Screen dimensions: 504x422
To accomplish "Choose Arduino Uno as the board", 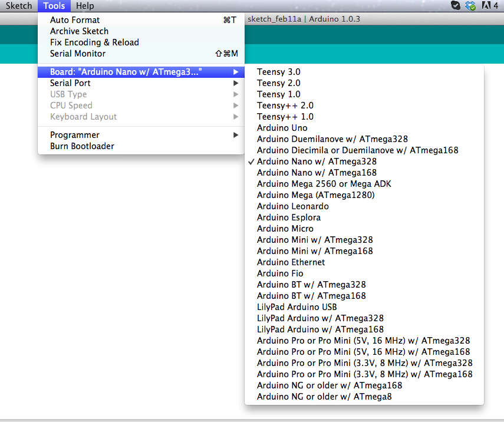I will [282, 128].
